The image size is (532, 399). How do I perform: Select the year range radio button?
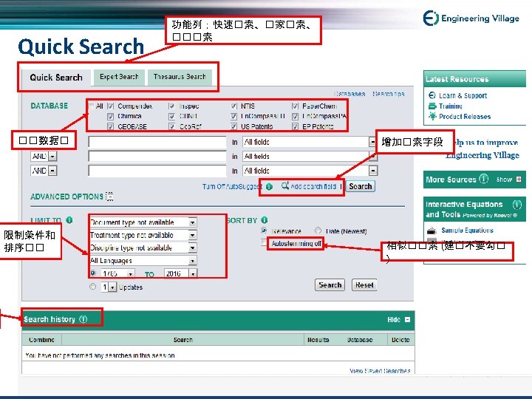click(93, 273)
